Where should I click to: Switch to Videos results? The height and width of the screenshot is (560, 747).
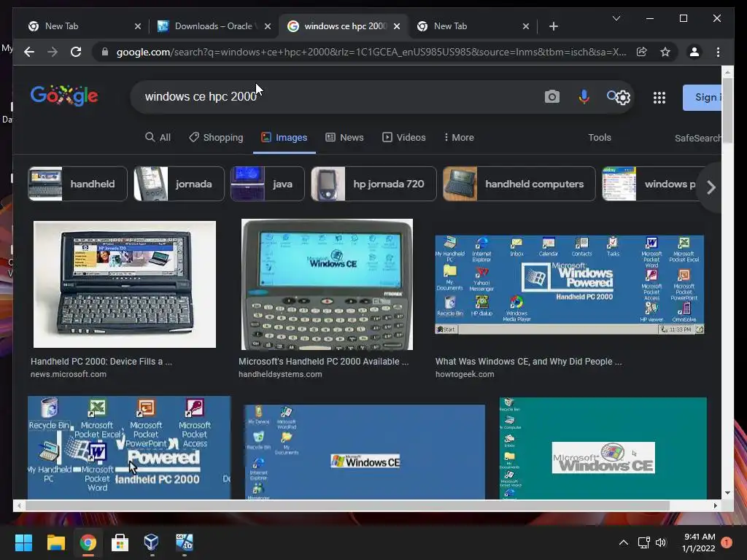click(404, 137)
